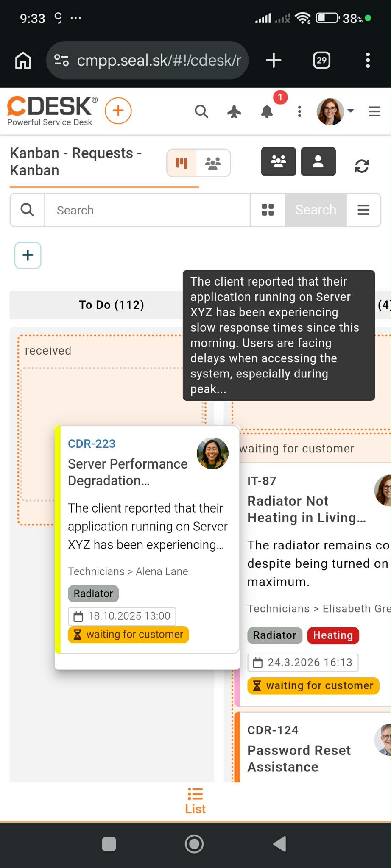Toggle the kanban board view mode
Screen dimensions: 391x868
pyautogui.click(x=182, y=163)
